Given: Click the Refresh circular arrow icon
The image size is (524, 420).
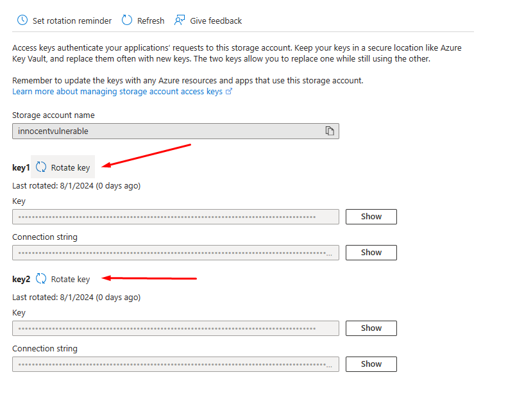Looking at the screenshot, I should [x=127, y=21].
